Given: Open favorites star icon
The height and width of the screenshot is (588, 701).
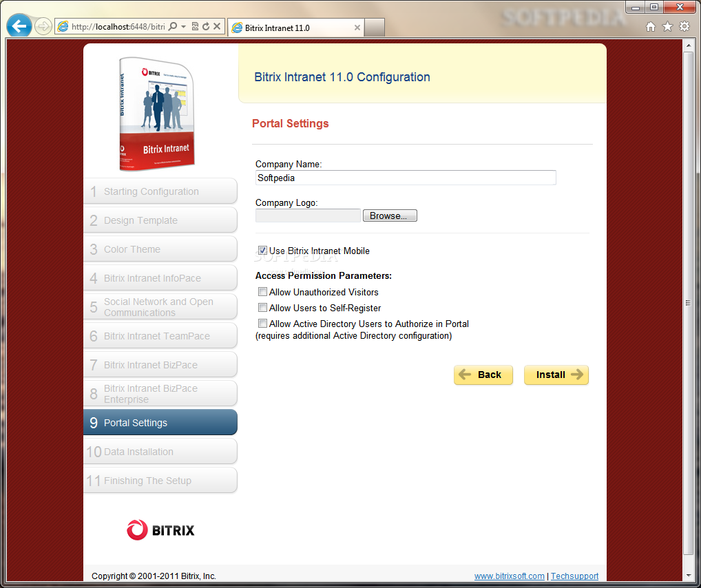Looking at the screenshot, I should click(667, 27).
